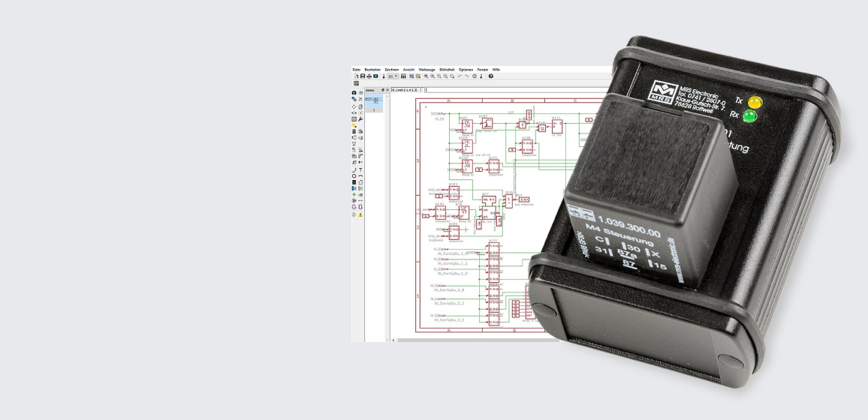Click the Save disk icon in toolbar

[x=363, y=76]
